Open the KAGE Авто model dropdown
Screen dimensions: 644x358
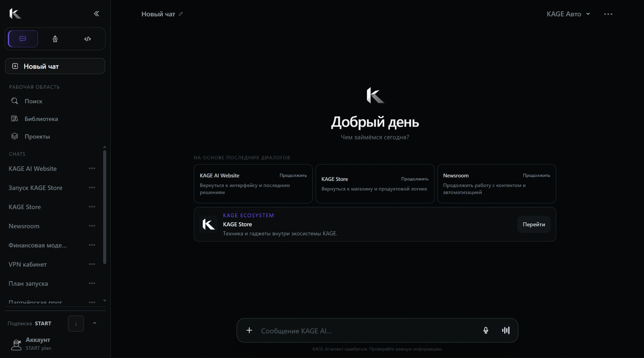[x=568, y=14]
